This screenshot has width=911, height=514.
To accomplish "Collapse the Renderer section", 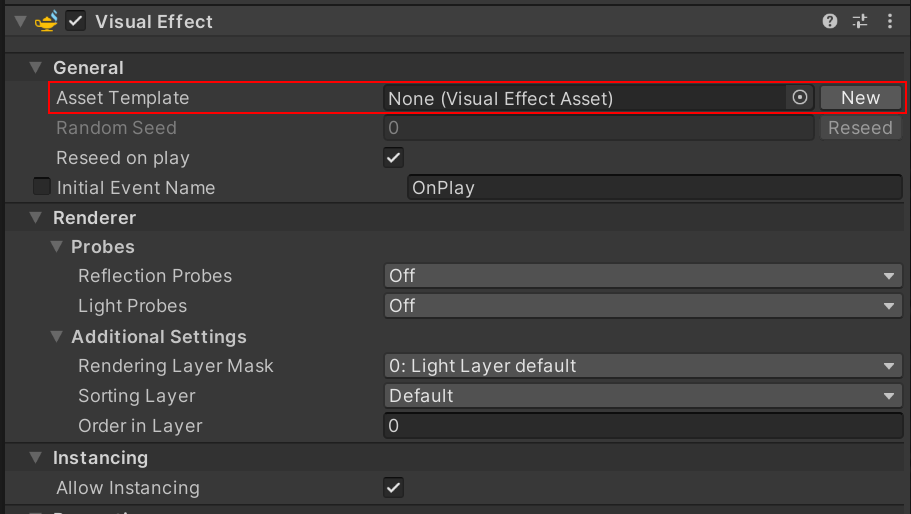I will pyautogui.click(x=37, y=217).
